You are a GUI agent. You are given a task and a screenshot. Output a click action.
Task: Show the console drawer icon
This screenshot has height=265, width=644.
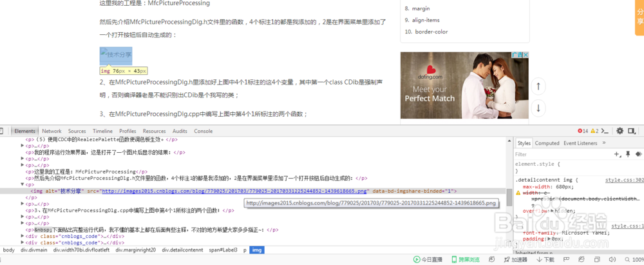point(605,131)
